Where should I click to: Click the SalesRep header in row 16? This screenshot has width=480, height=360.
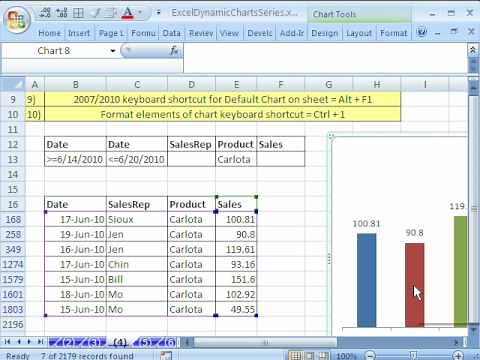(137, 204)
